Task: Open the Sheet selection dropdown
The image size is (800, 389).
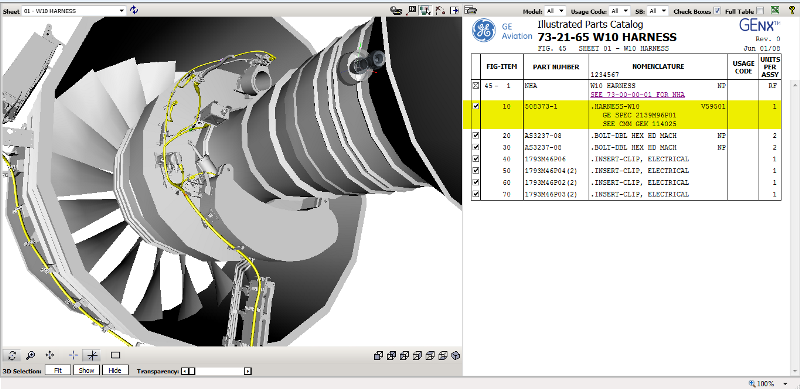Action: click(x=74, y=10)
